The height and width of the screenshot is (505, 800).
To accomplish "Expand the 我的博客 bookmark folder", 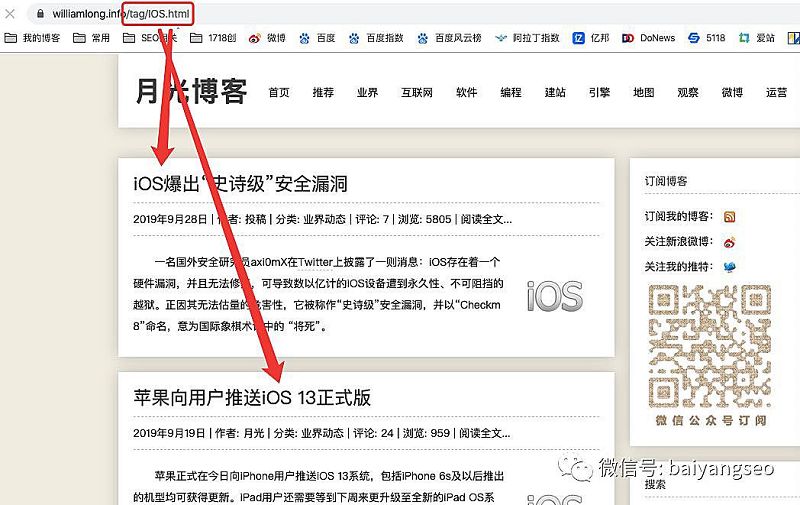I will point(33,38).
